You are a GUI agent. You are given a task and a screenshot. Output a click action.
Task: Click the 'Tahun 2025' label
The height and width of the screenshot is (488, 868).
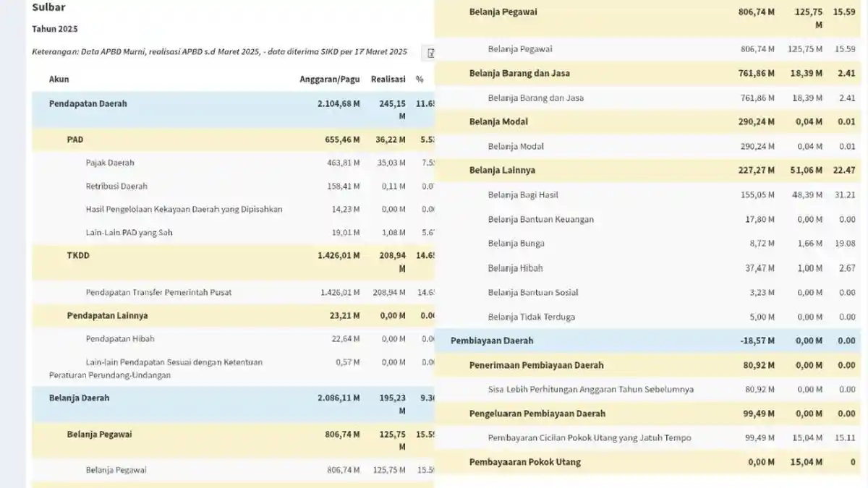point(55,29)
